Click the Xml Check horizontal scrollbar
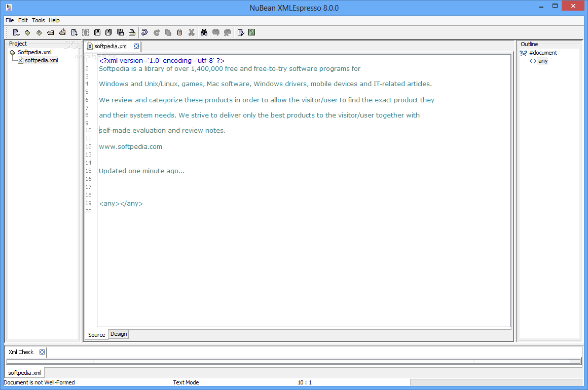588x390 pixels. 293,362
